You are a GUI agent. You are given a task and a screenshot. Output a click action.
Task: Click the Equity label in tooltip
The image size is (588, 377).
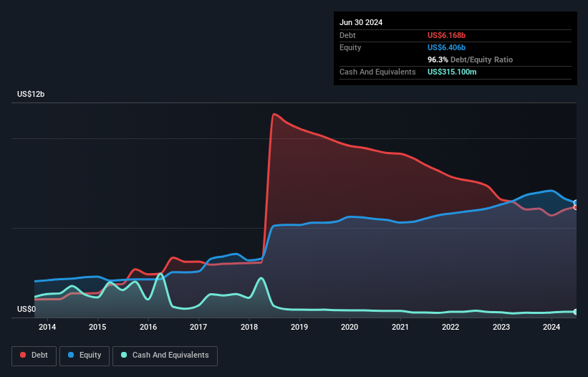click(350, 47)
